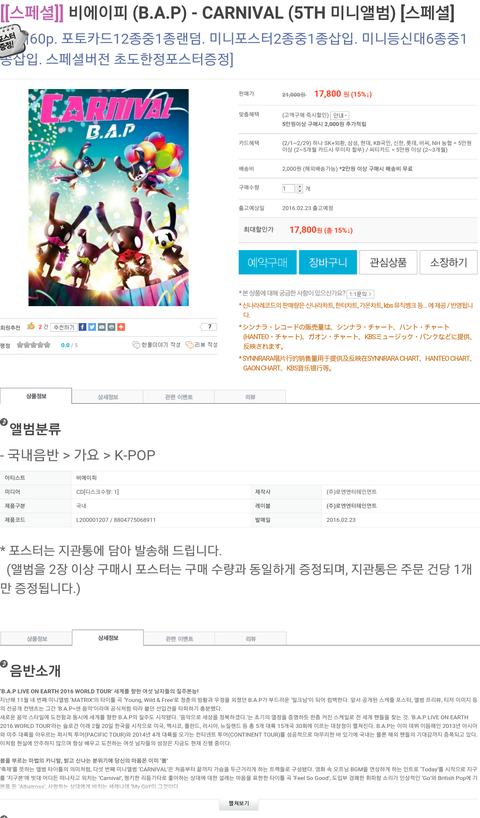Open the orange plus share icon
The width and height of the screenshot is (480, 818).
tap(121, 327)
